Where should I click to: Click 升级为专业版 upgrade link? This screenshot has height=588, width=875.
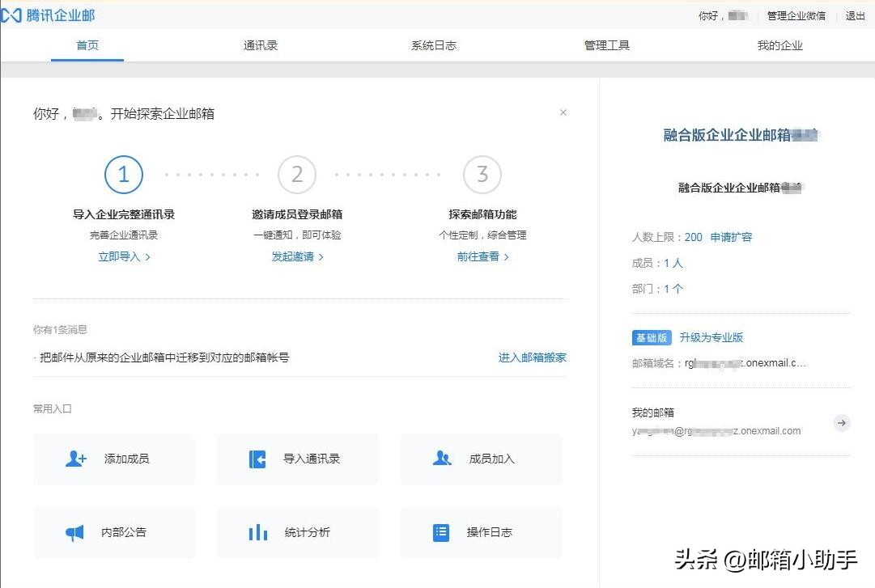pyautogui.click(x=711, y=337)
